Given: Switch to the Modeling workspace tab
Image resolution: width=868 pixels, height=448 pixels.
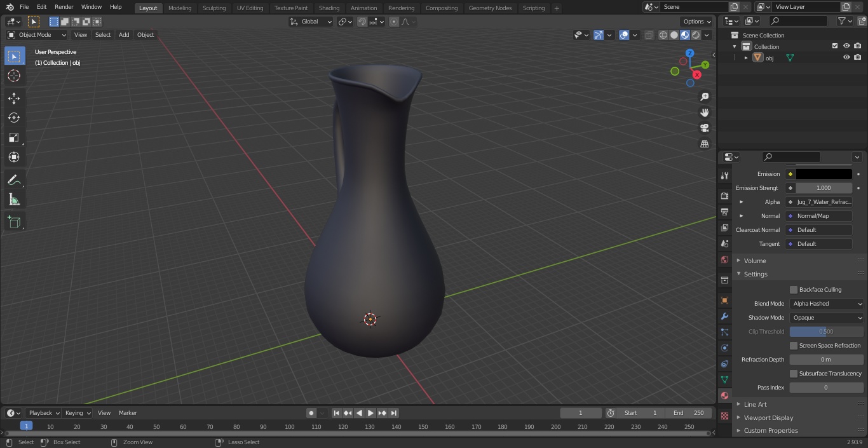Looking at the screenshot, I should (180, 8).
